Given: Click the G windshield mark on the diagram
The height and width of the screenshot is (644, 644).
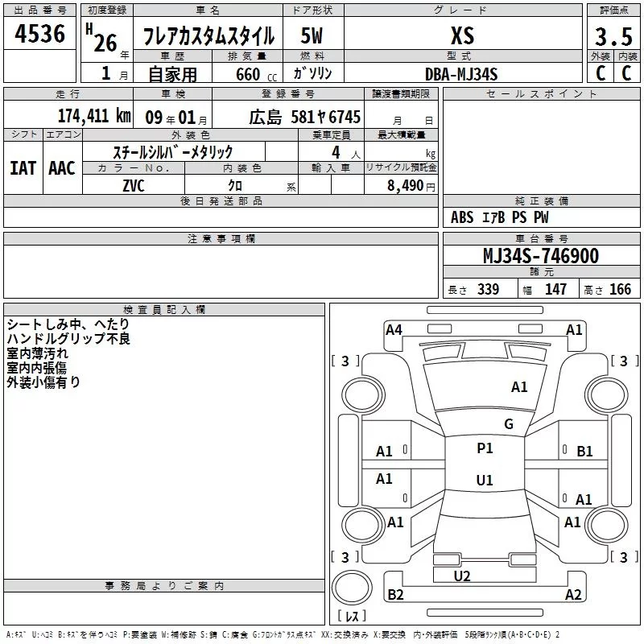Looking at the screenshot, I should click(508, 424).
